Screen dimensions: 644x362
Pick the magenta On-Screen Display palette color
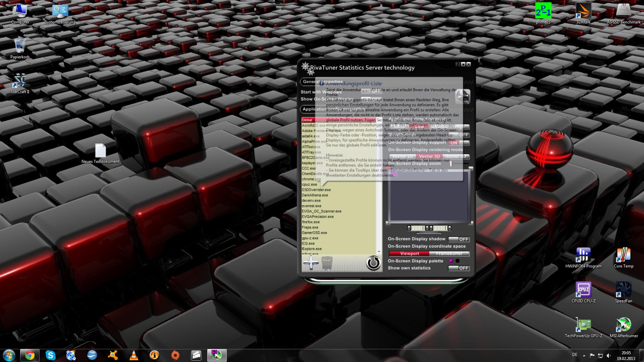click(451, 261)
